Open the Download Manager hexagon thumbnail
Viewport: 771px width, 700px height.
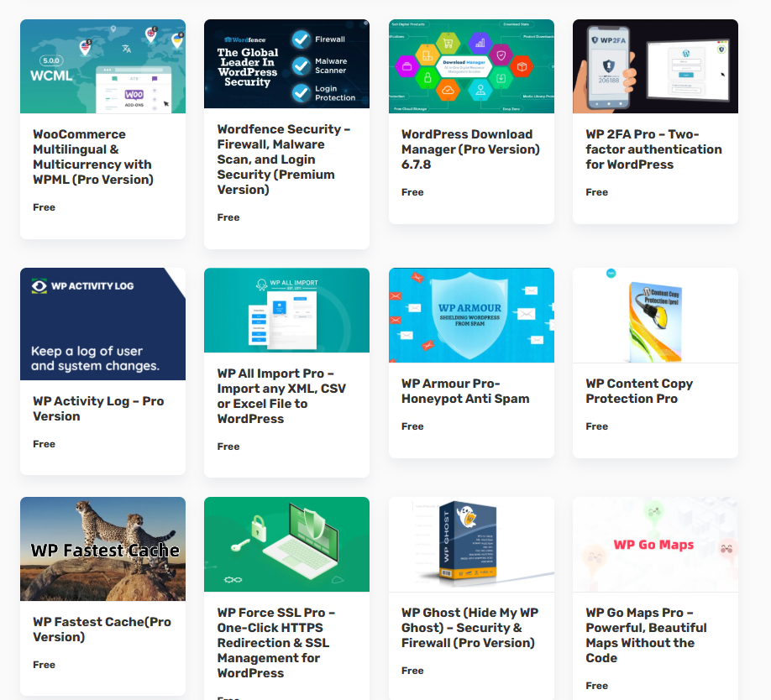[471, 66]
